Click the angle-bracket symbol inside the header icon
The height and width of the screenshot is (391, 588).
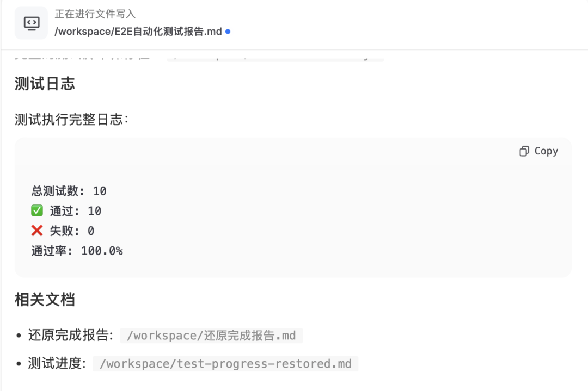pyautogui.click(x=30, y=22)
